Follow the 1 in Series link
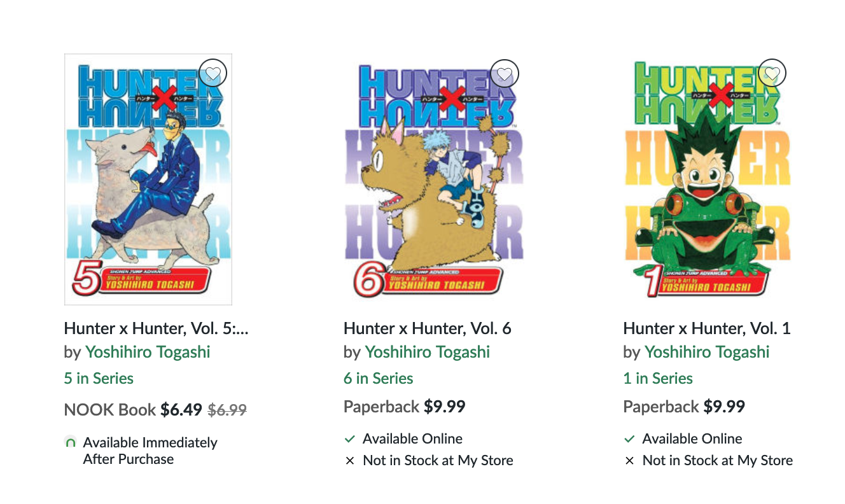 658,379
